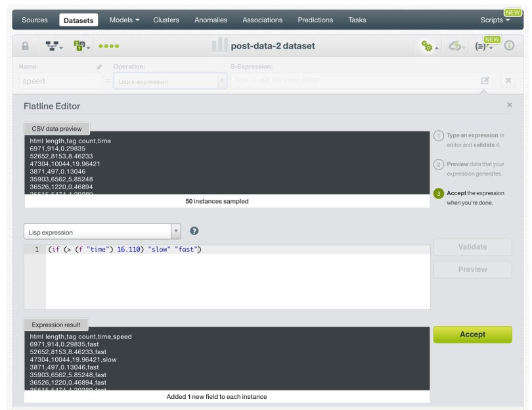Click the remove field X button
The width and height of the screenshot is (532, 410).
click(x=508, y=81)
